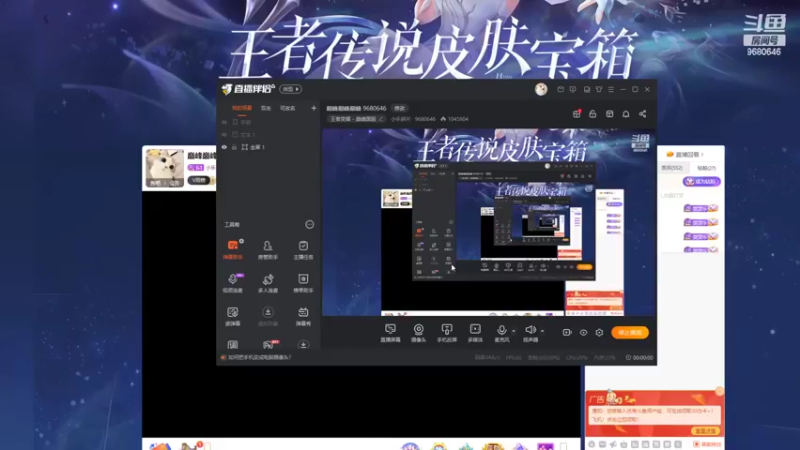Click the download tool under 读弹幕 column middle
Viewport: 800px width, 450px height.
[268, 316]
